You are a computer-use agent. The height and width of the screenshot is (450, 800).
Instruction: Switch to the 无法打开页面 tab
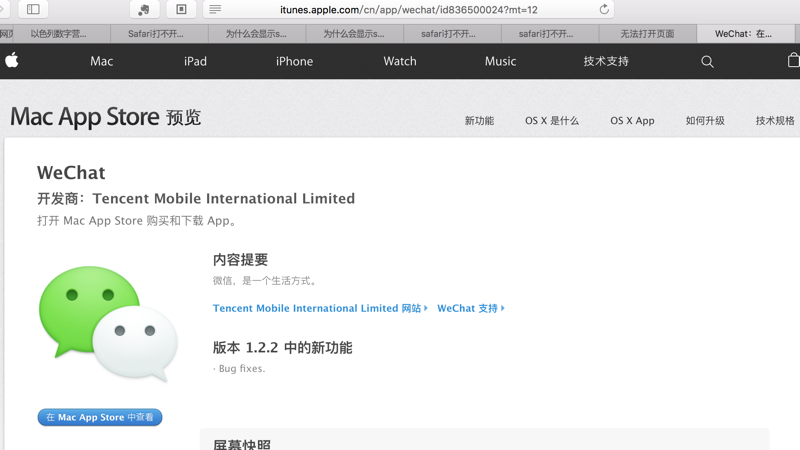pos(647,34)
